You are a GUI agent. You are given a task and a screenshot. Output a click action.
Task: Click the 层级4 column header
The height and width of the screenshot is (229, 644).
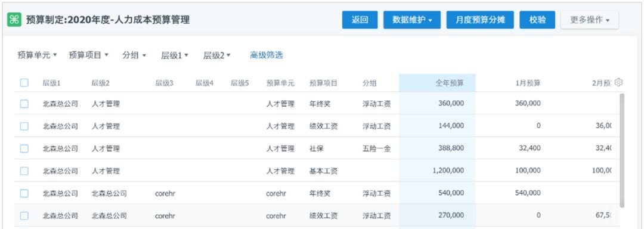point(205,83)
